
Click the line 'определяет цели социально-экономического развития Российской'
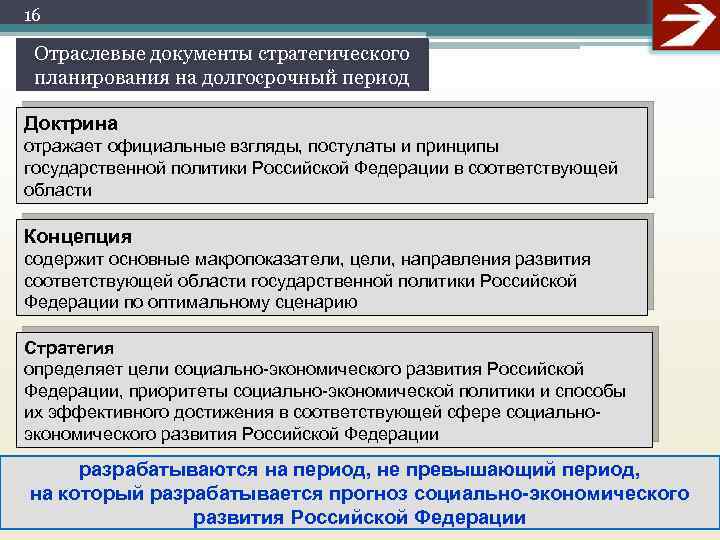click(304, 369)
